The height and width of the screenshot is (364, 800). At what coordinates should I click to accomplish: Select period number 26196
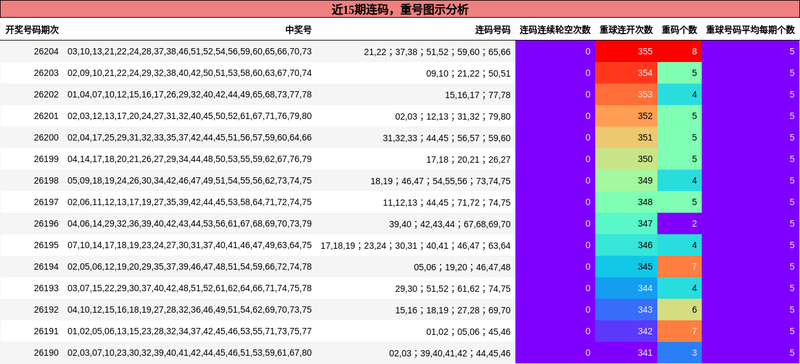(46, 224)
